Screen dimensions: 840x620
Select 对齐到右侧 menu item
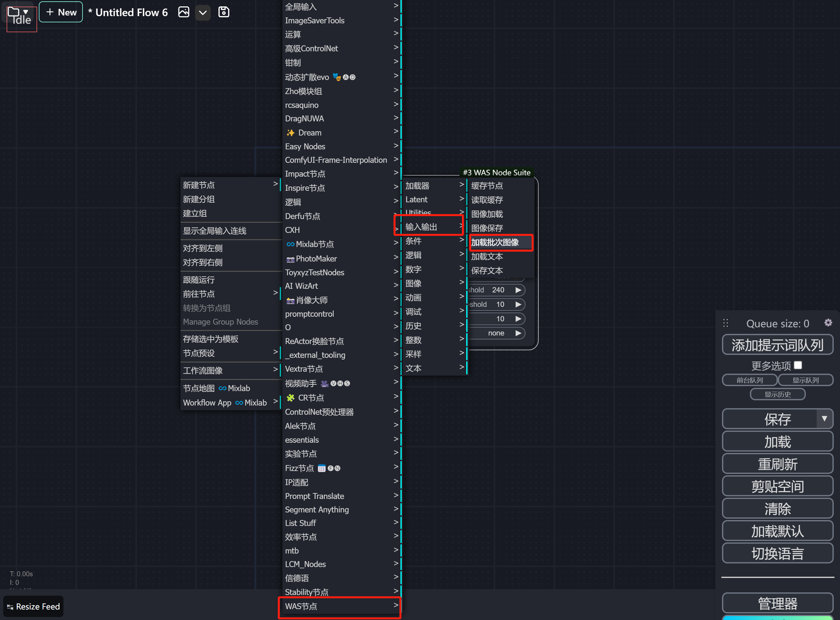pos(231,262)
